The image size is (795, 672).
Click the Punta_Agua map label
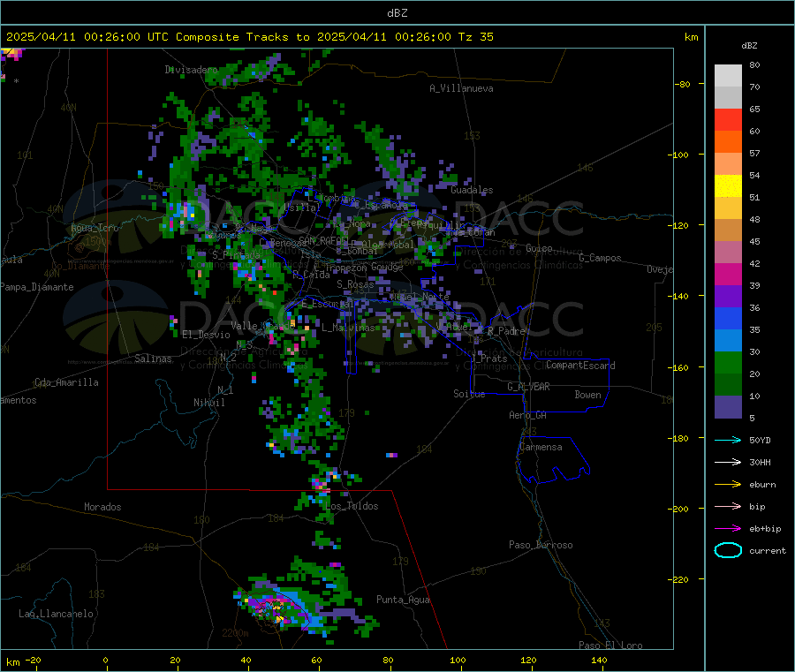coord(403,600)
